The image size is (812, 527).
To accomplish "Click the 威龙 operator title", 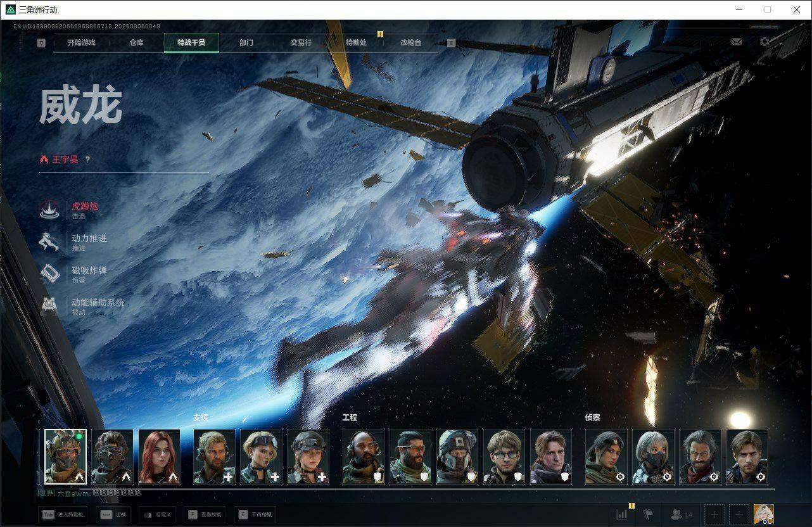I will 80,105.
